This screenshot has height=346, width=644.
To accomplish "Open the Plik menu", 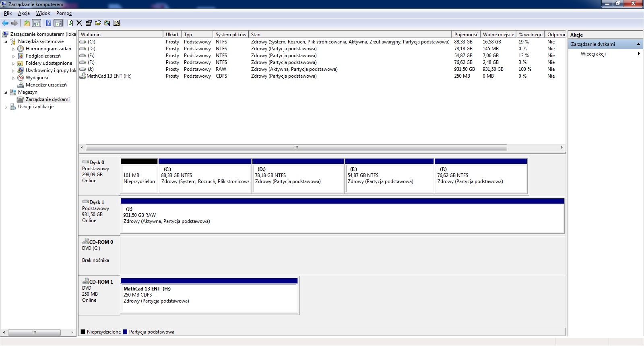I will (8, 13).
